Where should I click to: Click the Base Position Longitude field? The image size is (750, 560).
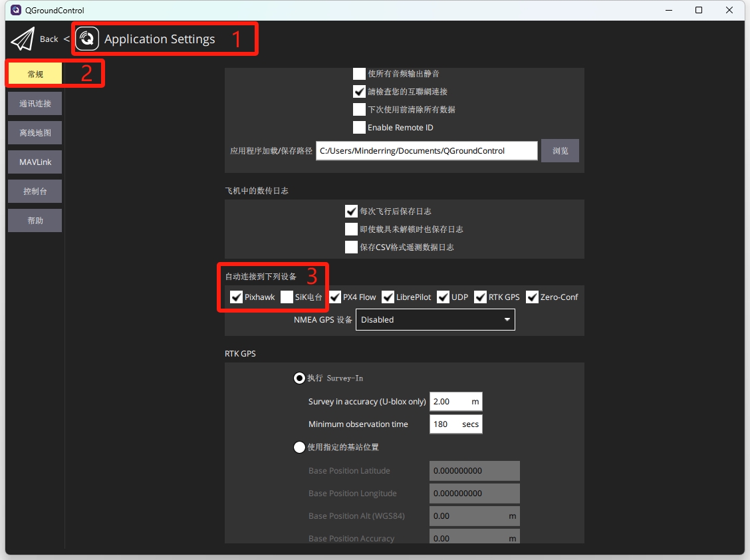(x=475, y=493)
